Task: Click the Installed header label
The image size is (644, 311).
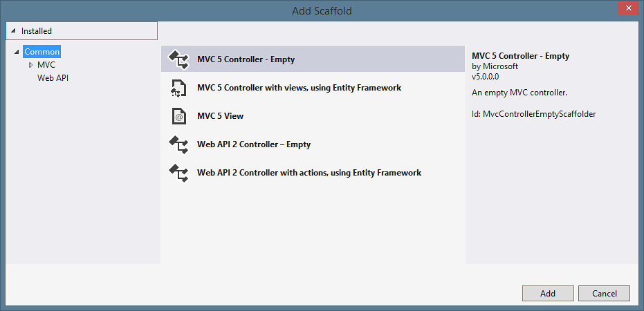Action: pos(37,31)
